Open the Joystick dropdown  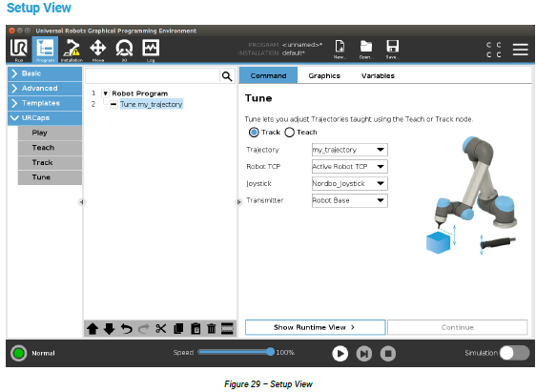pos(350,183)
